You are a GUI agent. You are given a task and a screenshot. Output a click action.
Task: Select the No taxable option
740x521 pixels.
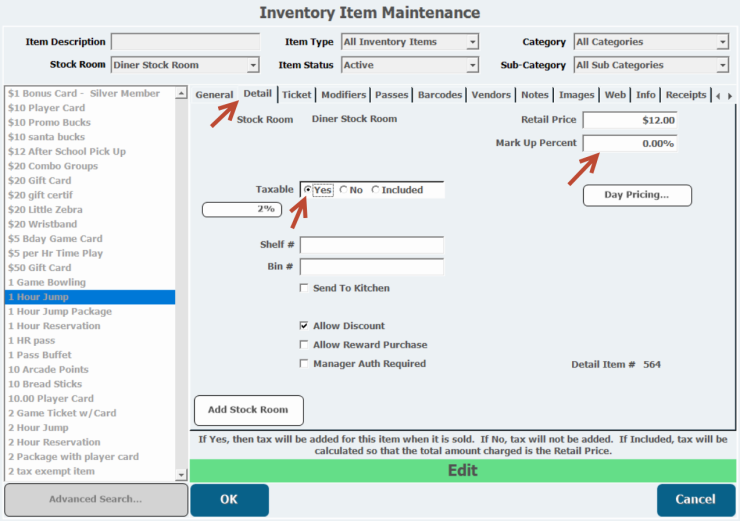coord(345,190)
